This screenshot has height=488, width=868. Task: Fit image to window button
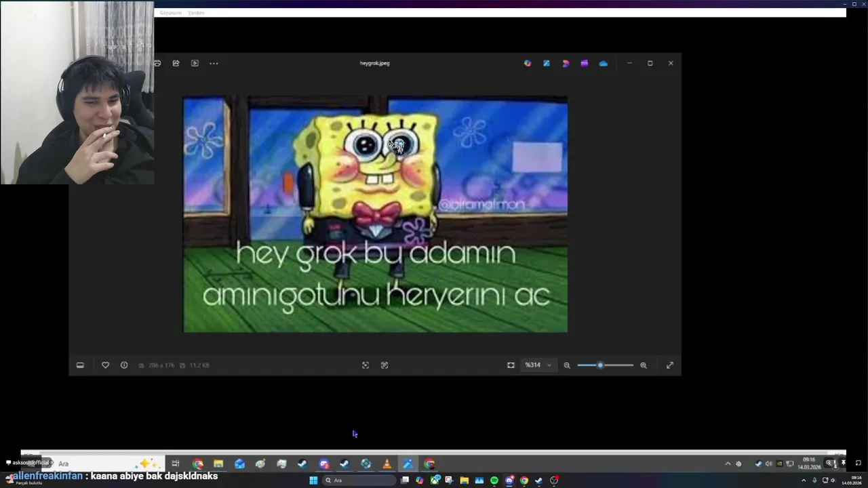[x=511, y=365]
